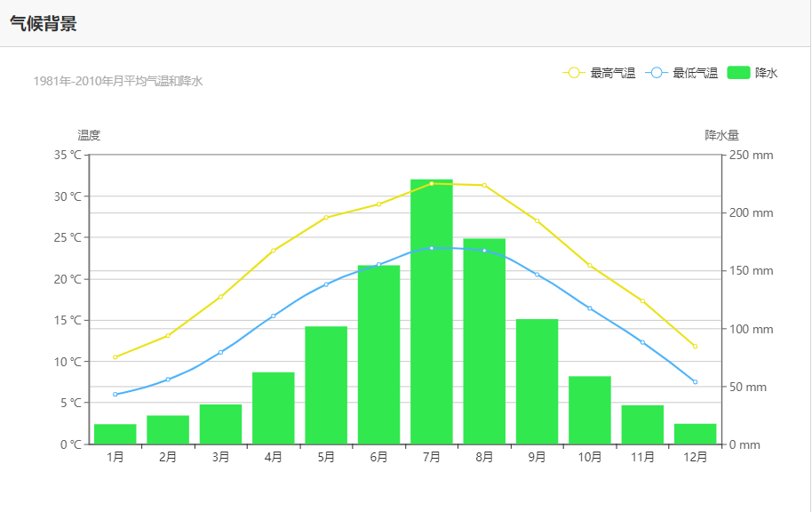Toggle the 最低气温 legend series
The image size is (812, 512).
(682, 73)
